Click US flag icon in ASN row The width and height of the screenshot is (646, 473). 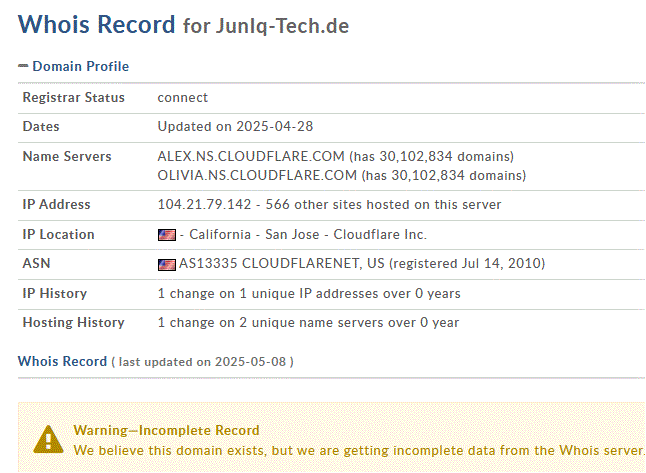click(x=167, y=265)
